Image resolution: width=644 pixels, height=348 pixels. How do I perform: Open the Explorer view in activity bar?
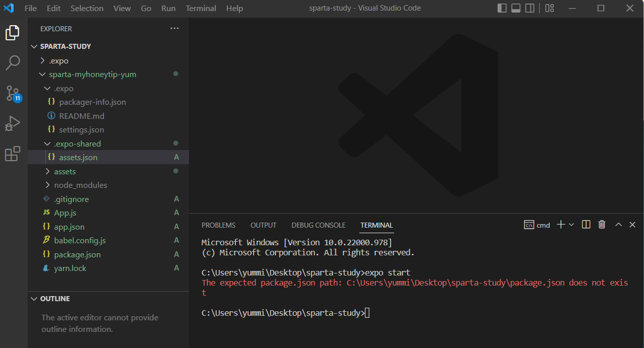[13, 33]
